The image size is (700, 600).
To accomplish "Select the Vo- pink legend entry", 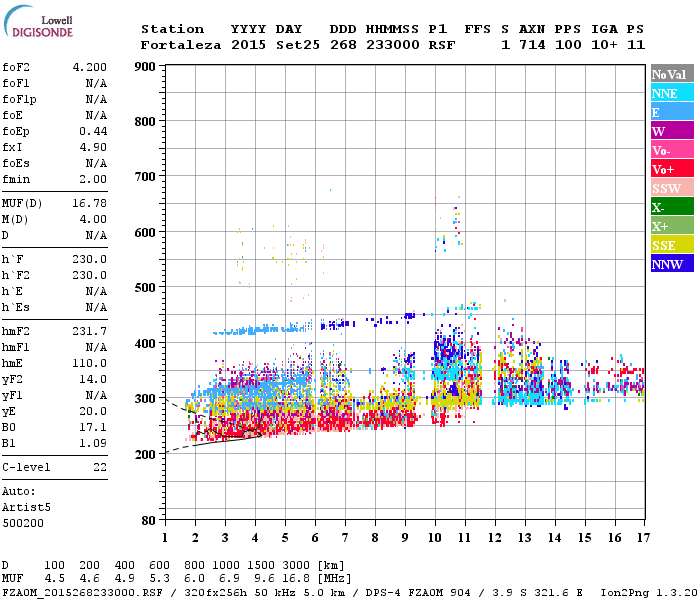I will pos(671,150).
